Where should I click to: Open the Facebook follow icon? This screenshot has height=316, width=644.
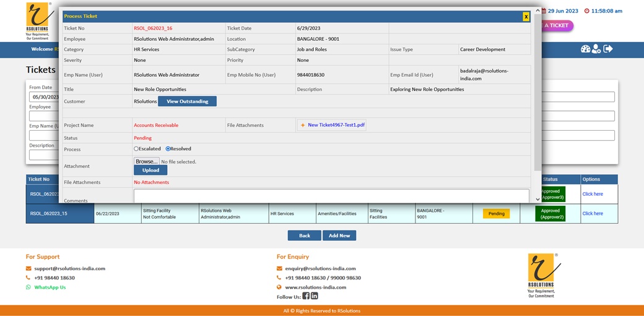pyautogui.click(x=306, y=296)
